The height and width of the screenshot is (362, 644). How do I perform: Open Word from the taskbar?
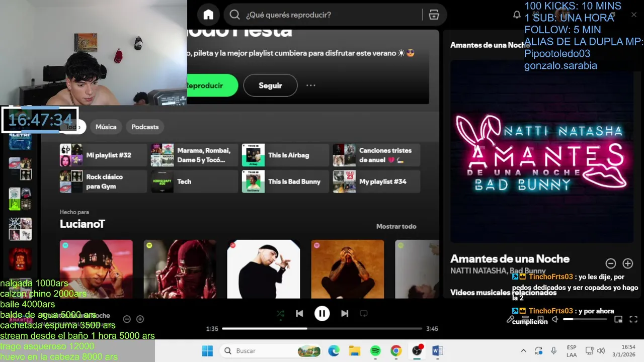click(x=437, y=350)
